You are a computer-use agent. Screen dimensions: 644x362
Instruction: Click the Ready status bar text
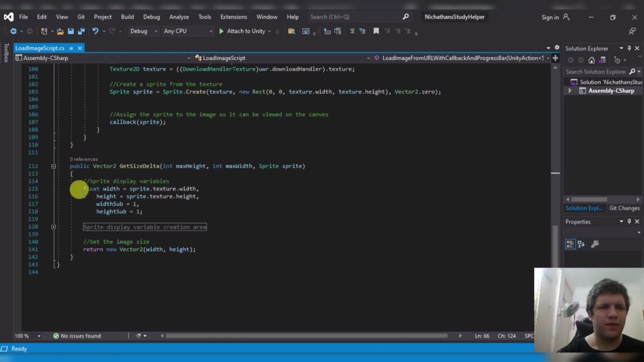tap(19, 348)
